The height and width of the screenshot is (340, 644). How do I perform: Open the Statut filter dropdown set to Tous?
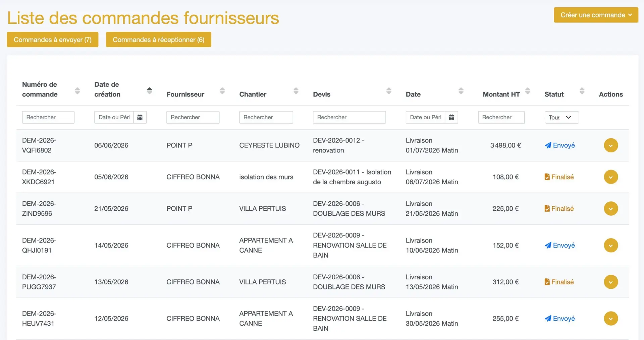click(x=561, y=117)
